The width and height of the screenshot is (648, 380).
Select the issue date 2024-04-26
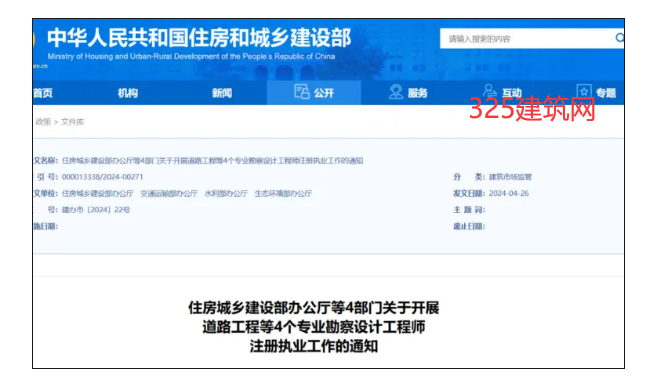pos(509,193)
